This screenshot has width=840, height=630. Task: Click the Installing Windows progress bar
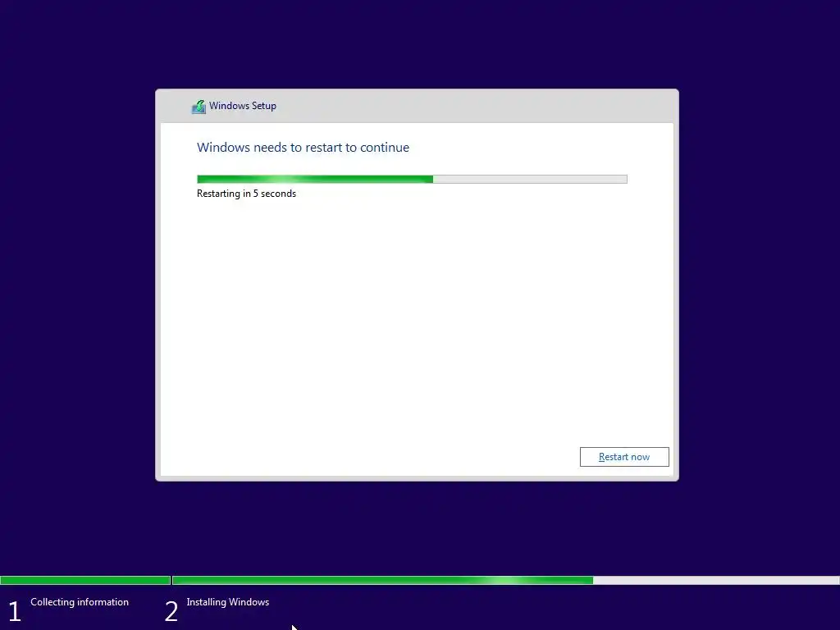[x=505, y=580]
